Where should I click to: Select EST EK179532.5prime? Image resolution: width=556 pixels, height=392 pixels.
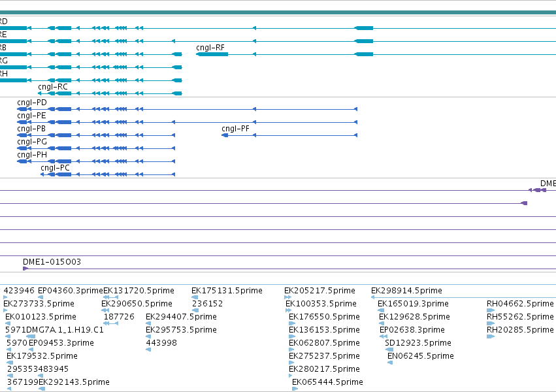(42, 356)
